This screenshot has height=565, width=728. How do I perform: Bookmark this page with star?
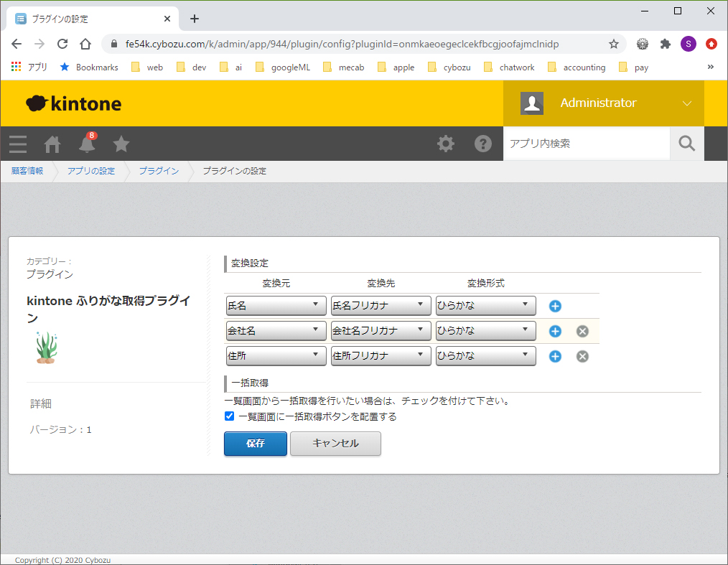[x=613, y=44]
